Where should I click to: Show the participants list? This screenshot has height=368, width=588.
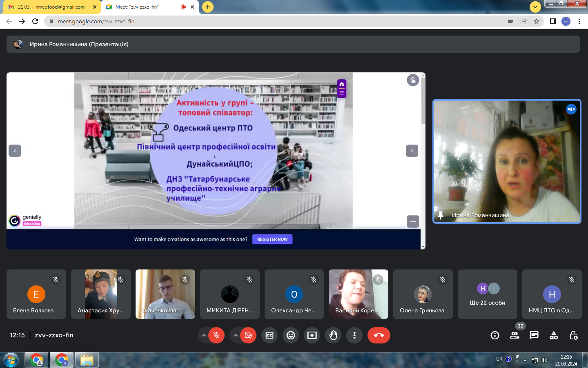pos(514,335)
